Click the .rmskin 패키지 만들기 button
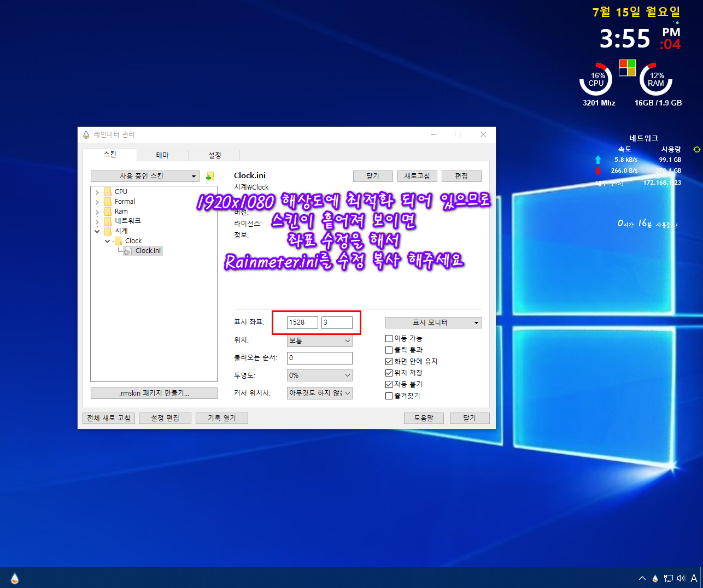 click(154, 393)
